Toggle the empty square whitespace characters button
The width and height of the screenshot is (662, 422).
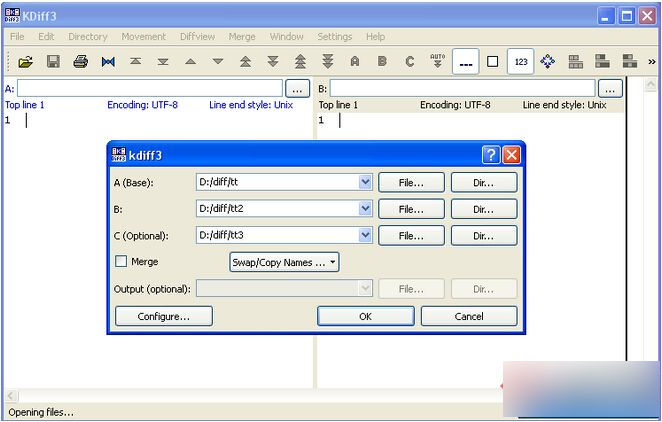[x=492, y=62]
